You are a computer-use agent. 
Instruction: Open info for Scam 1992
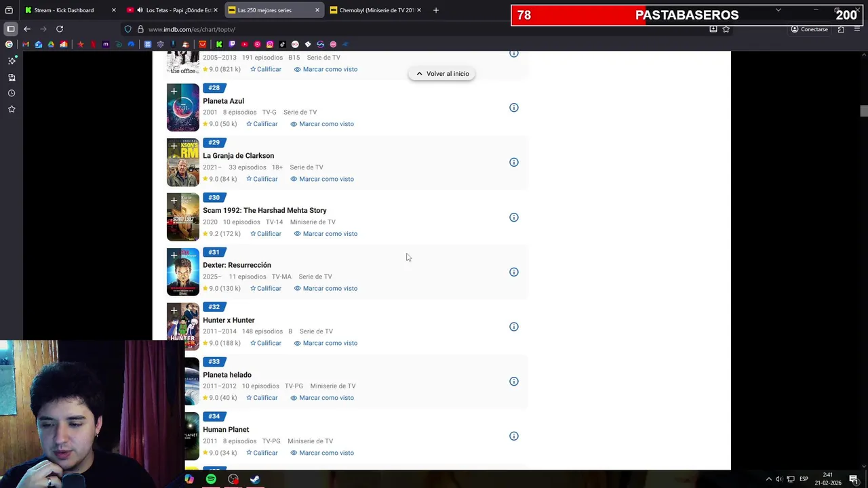514,218
